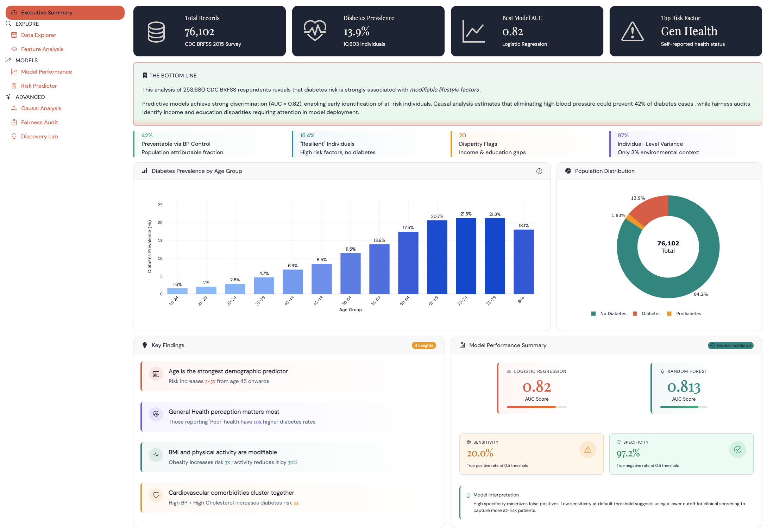Open the info icon on Diabetes Prevalence chart
Screen dimensions: 767x532
coord(539,171)
